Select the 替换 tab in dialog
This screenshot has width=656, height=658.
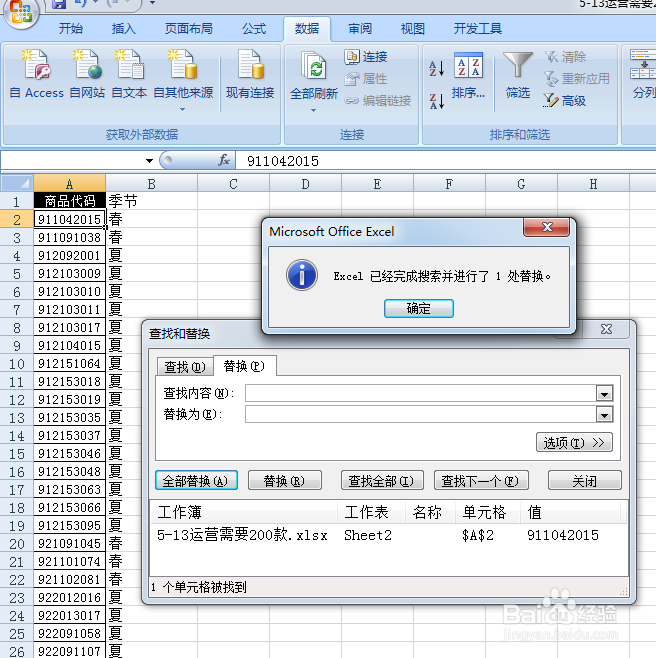pyautogui.click(x=244, y=366)
